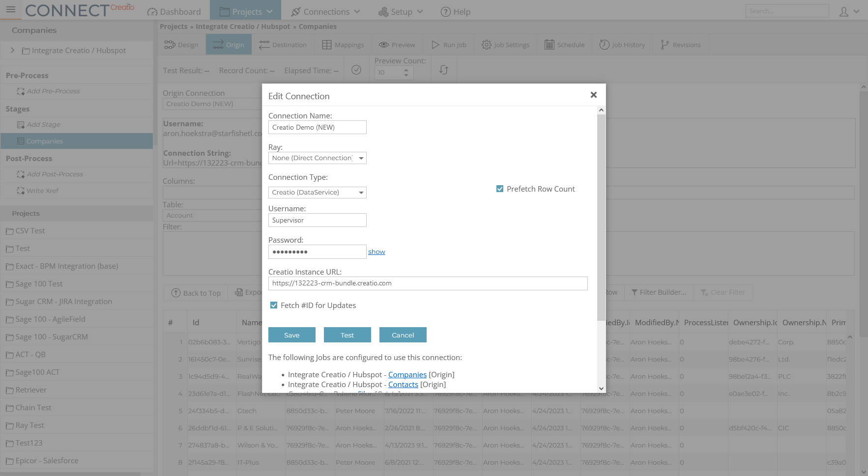Viewport: 868px width, 476px height.
Task: Expand the Integrate Creatio / Hubspot project tree
Action: click(x=12, y=50)
